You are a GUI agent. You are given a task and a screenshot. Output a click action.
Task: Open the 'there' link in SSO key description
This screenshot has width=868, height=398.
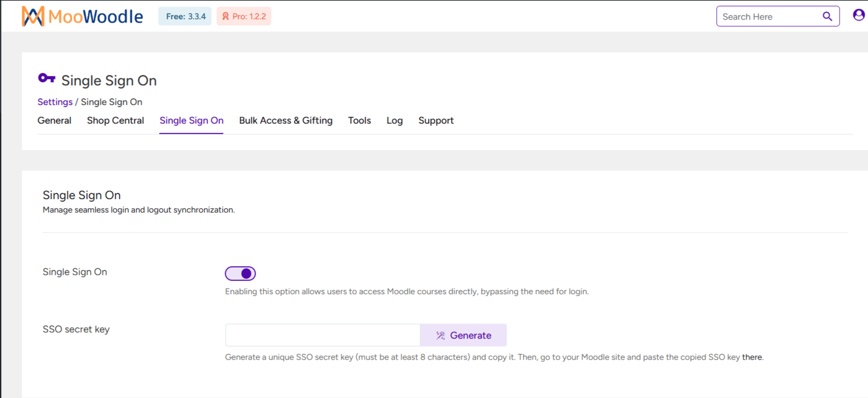point(752,357)
